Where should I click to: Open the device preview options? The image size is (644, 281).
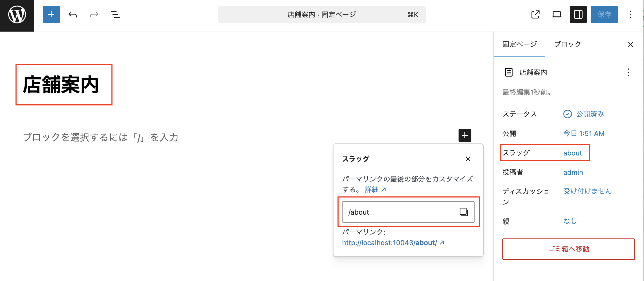557,14
